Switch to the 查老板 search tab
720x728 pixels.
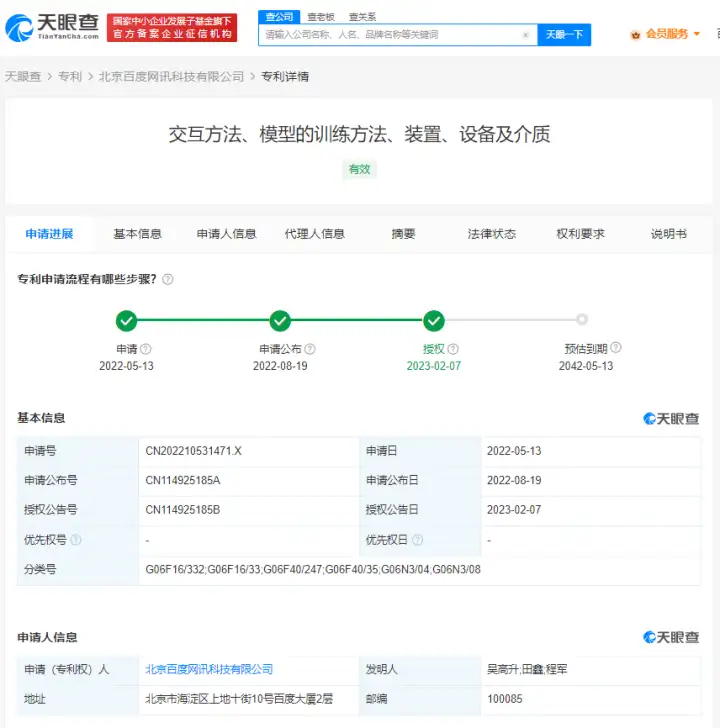(x=321, y=17)
